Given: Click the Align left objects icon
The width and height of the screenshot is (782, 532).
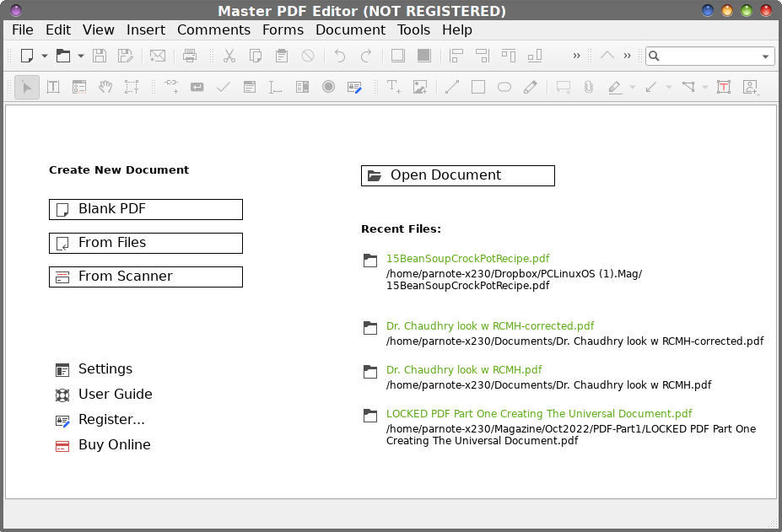Looking at the screenshot, I should tap(456, 56).
